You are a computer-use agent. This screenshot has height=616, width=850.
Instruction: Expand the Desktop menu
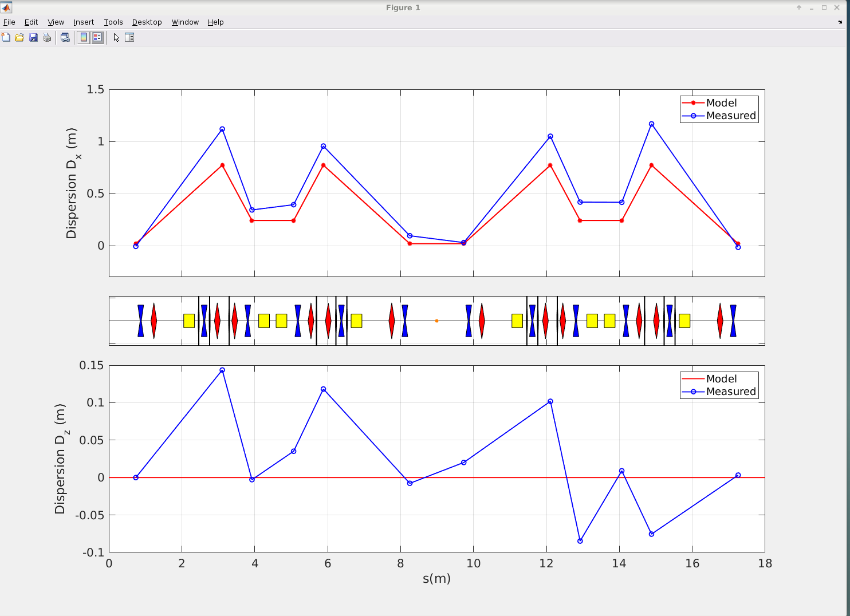(147, 22)
